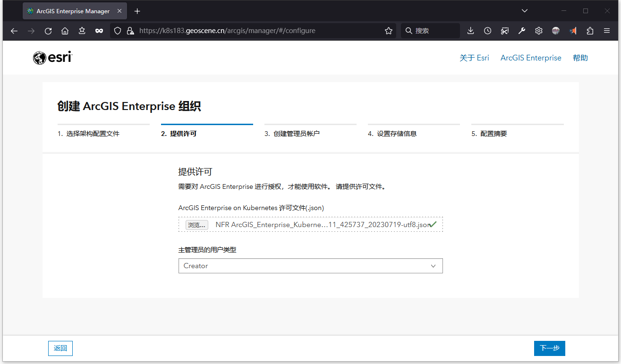Open the browsing history clock icon
This screenshot has height=364, width=621.
tap(488, 31)
